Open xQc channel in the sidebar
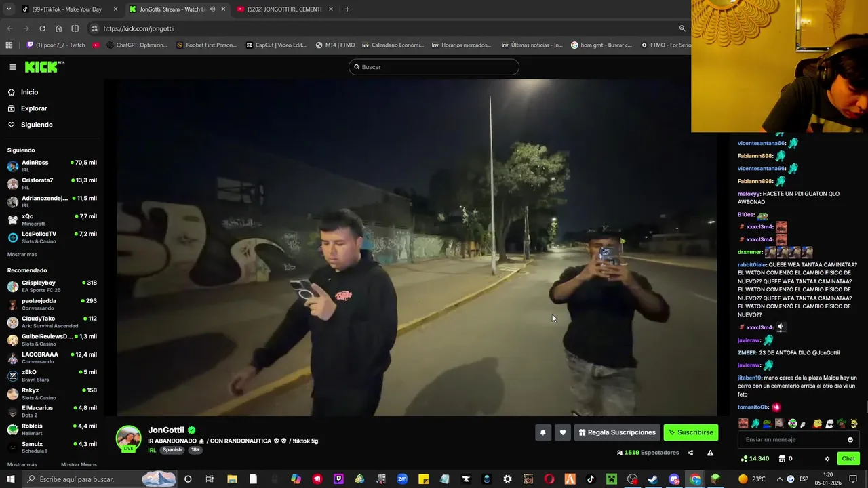 [52, 220]
